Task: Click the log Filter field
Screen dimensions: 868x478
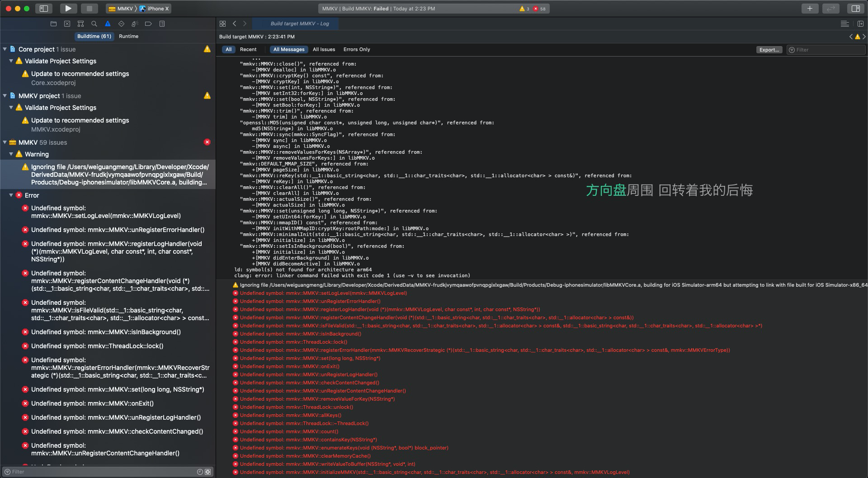Action: coord(826,50)
